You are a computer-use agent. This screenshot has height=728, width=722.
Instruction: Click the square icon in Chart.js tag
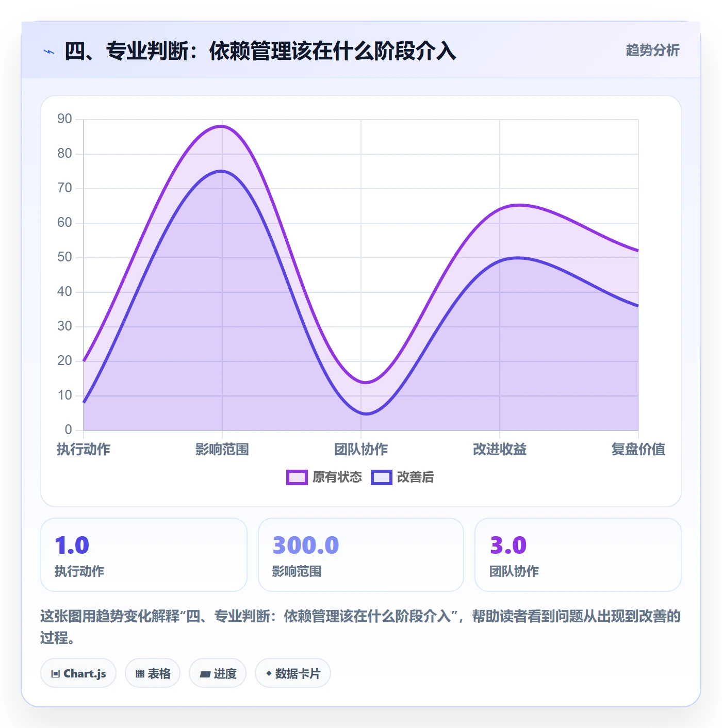[x=56, y=674]
